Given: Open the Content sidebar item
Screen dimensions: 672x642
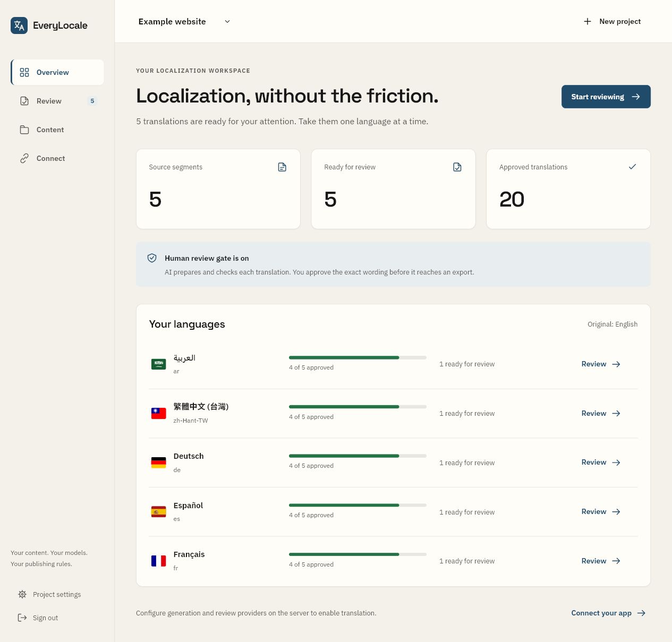Looking at the screenshot, I should (x=57, y=130).
